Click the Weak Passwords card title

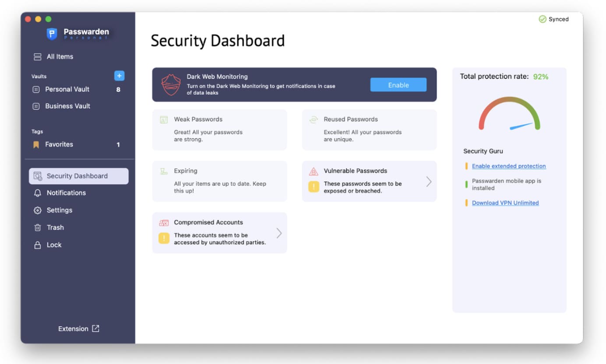pos(198,119)
